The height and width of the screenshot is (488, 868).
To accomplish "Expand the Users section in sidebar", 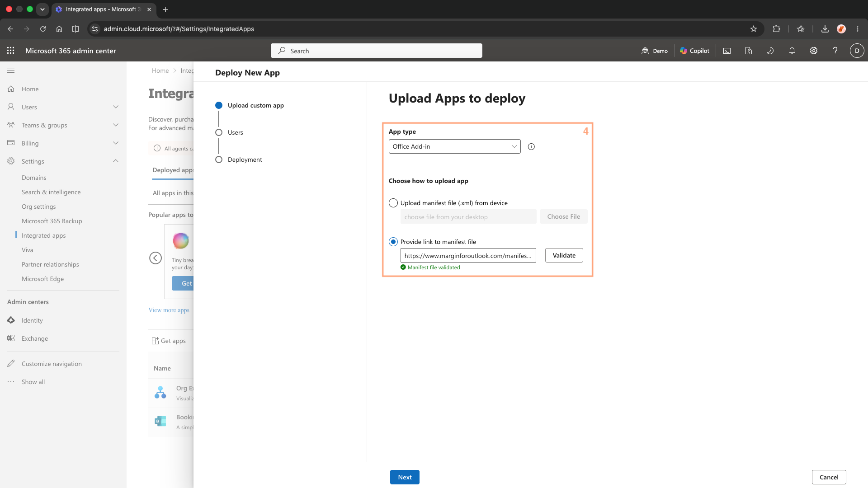I will point(116,107).
